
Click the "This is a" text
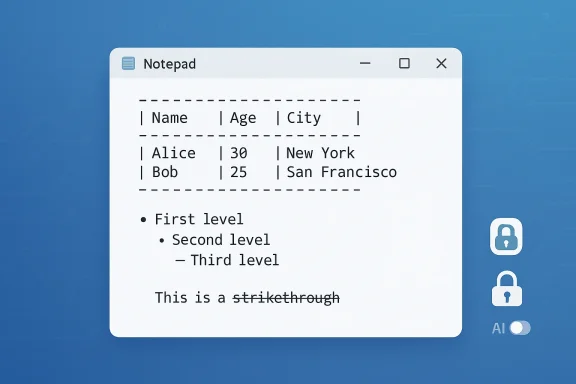tap(190, 298)
